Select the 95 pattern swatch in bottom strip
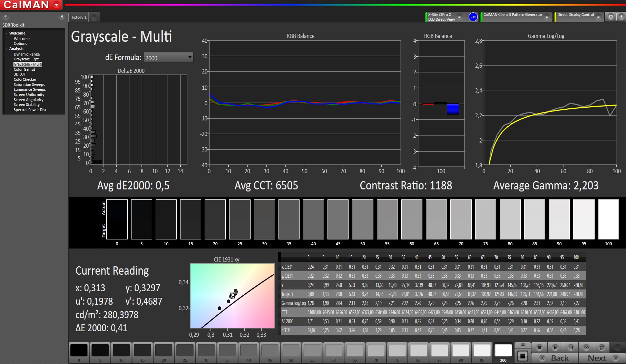The width and height of the screenshot is (626, 364). click(x=482, y=353)
